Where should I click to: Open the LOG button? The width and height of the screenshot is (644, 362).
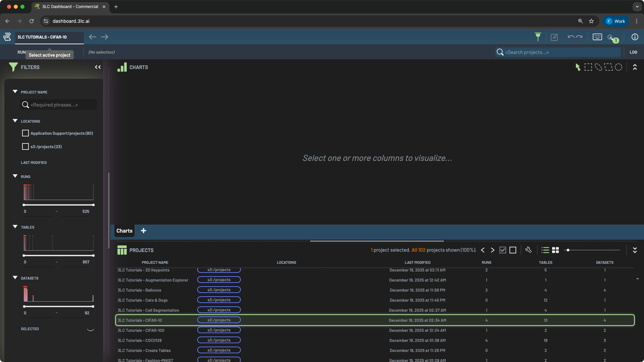633,52
